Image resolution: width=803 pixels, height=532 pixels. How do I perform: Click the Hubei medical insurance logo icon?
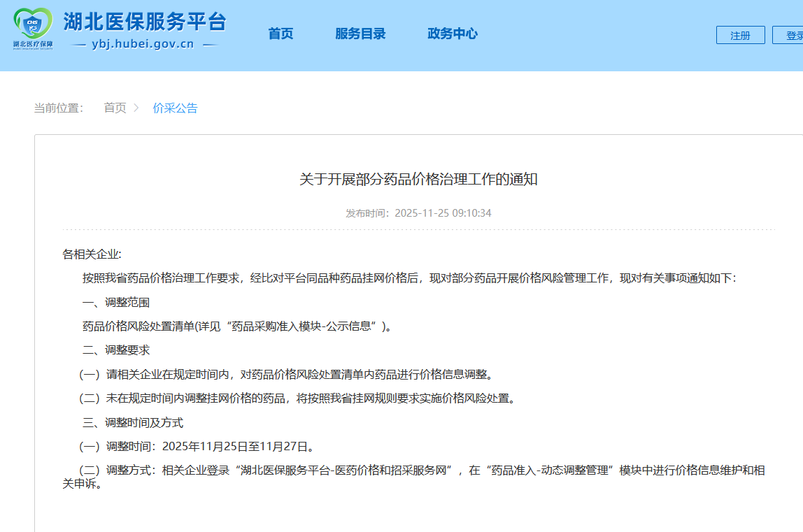33,29
